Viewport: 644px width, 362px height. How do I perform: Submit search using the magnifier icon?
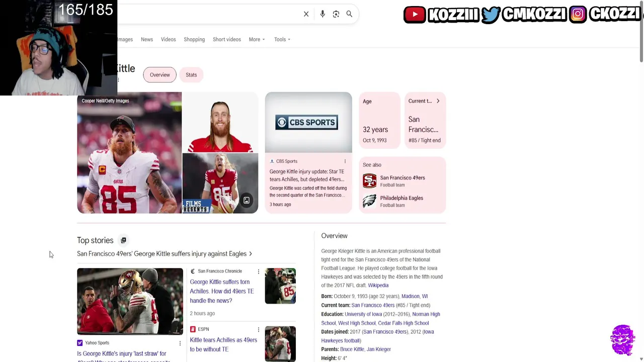[x=349, y=14]
